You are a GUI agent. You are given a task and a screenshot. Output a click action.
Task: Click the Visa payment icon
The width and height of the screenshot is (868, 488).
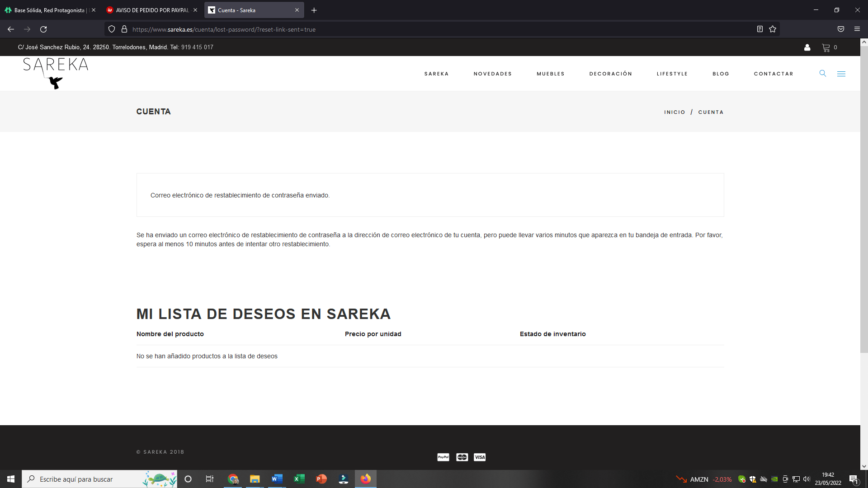tap(480, 457)
